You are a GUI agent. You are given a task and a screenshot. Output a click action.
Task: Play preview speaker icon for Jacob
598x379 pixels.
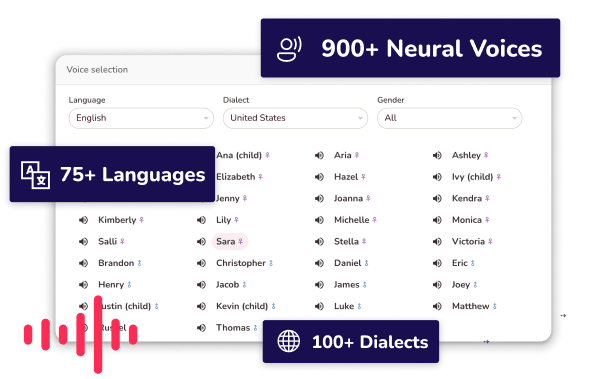click(x=201, y=285)
